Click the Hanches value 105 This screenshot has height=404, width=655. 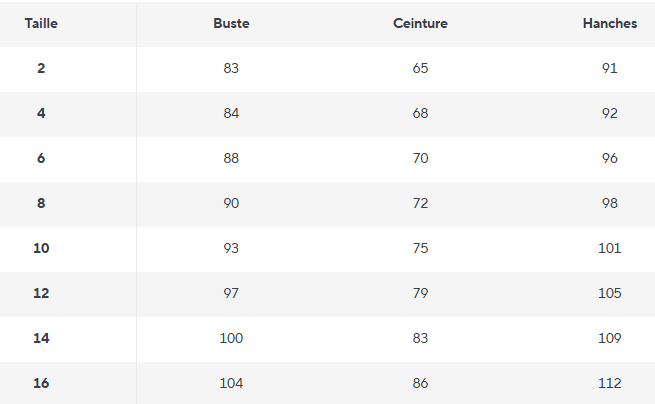coord(609,293)
